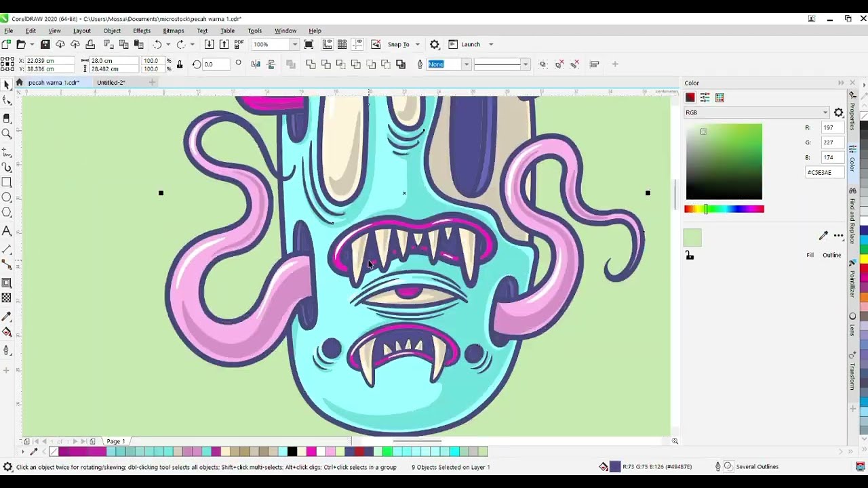The width and height of the screenshot is (868, 488).
Task: Open more color options ellipsis menu
Action: coord(839,236)
